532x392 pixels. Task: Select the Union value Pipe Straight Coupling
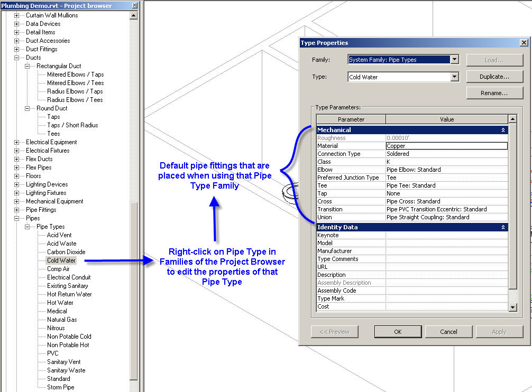(x=447, y=217)
